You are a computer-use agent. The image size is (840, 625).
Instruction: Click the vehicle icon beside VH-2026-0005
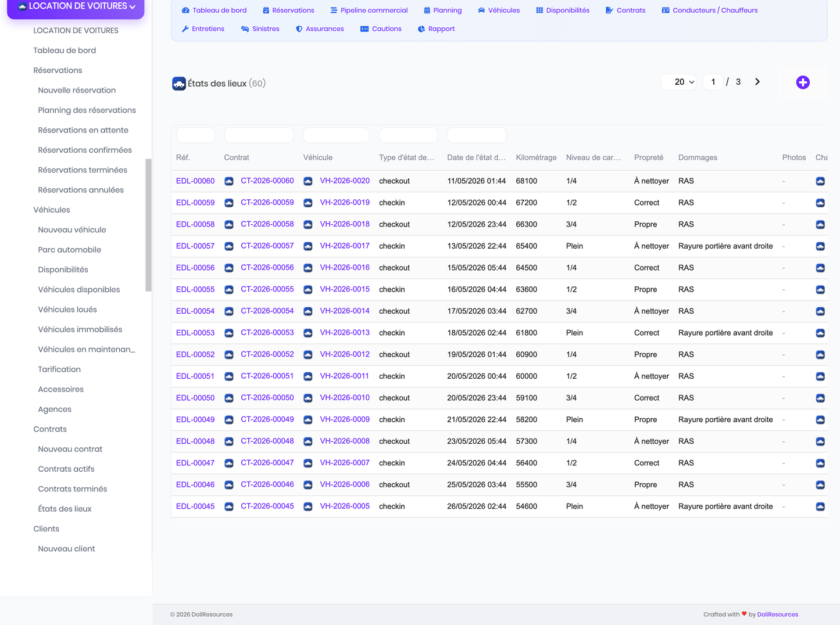(308, 507)
